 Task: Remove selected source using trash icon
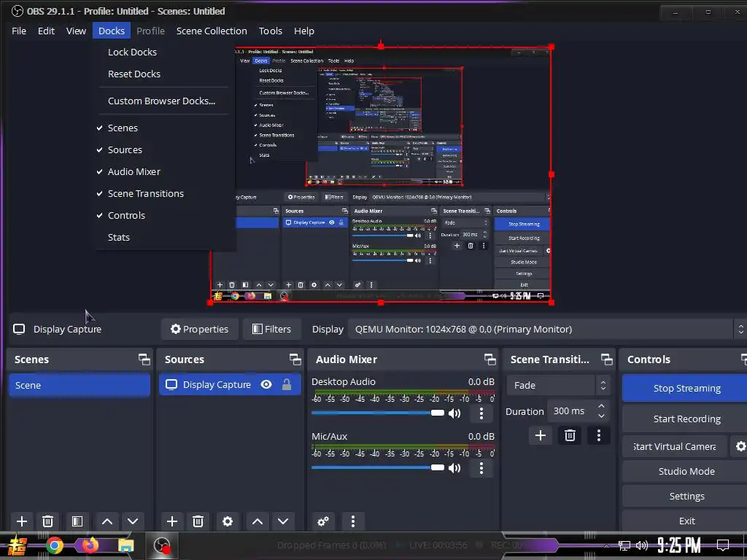pos(198,521)
